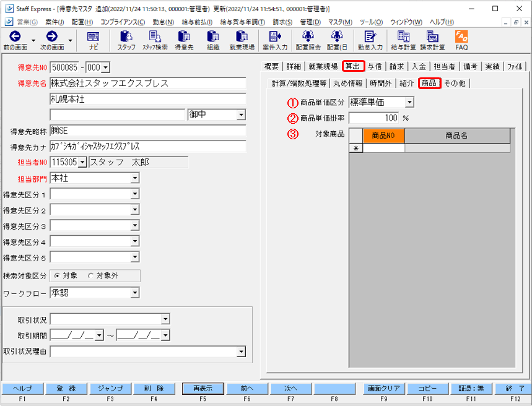This screenshot has height=406, width=532.
Task: Go back with 前の画面 arrow icon
Action: click(x=15, y=37)
